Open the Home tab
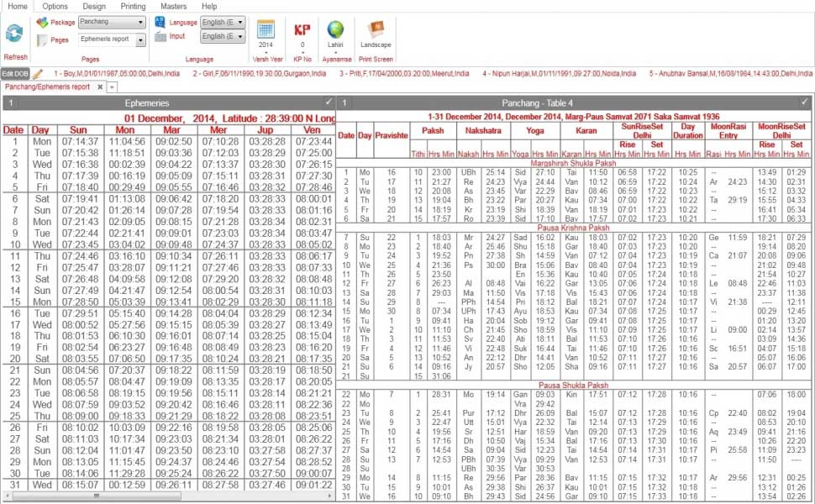 (18, 6)
